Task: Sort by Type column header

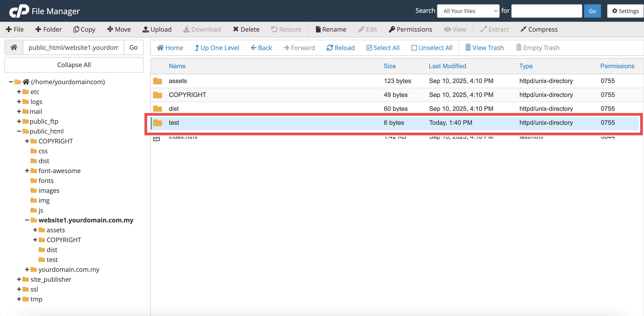Action: coord(526,66)
